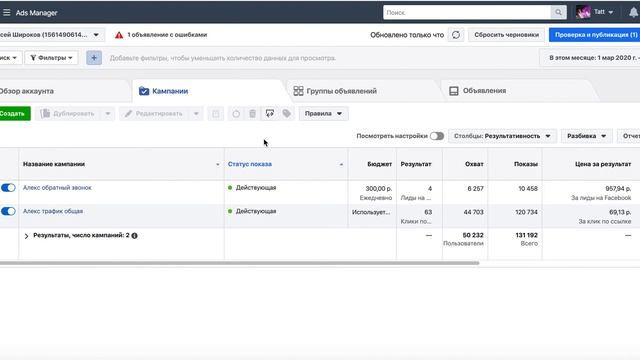This screenshot has height=360, width=640.
Task: Toggle off Алекс трафик общая campaign
Action: (x=8, y=211)
